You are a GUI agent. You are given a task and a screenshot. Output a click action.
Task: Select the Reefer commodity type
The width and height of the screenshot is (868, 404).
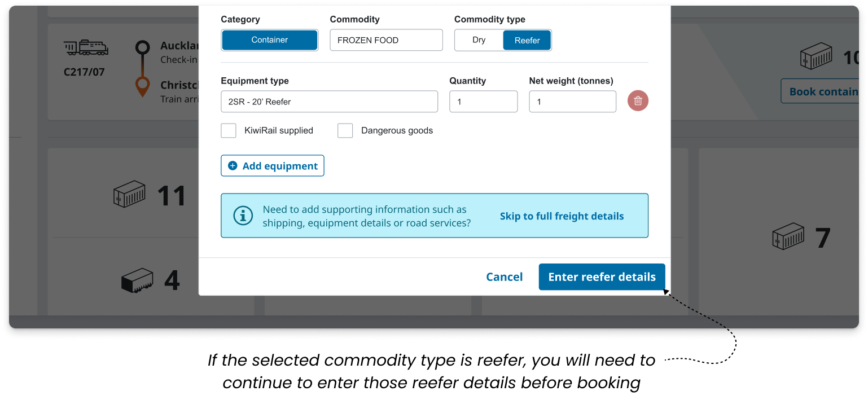click(x=527, y=40)
